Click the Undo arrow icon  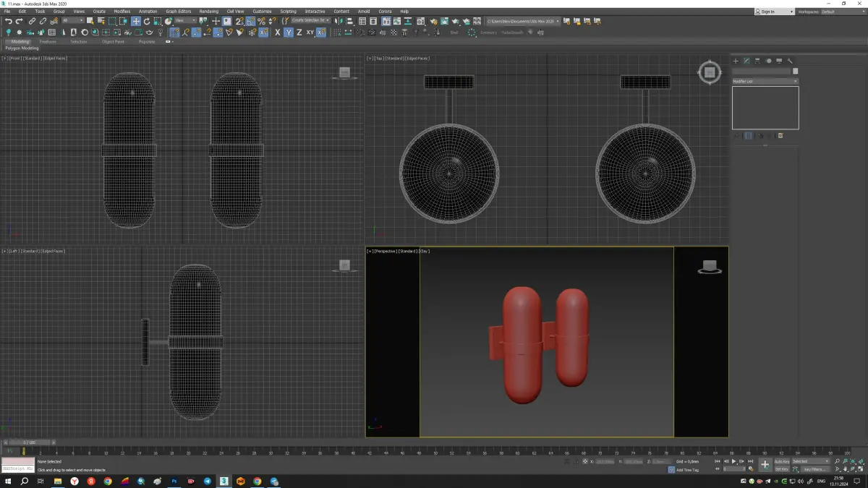coord(8,21)
